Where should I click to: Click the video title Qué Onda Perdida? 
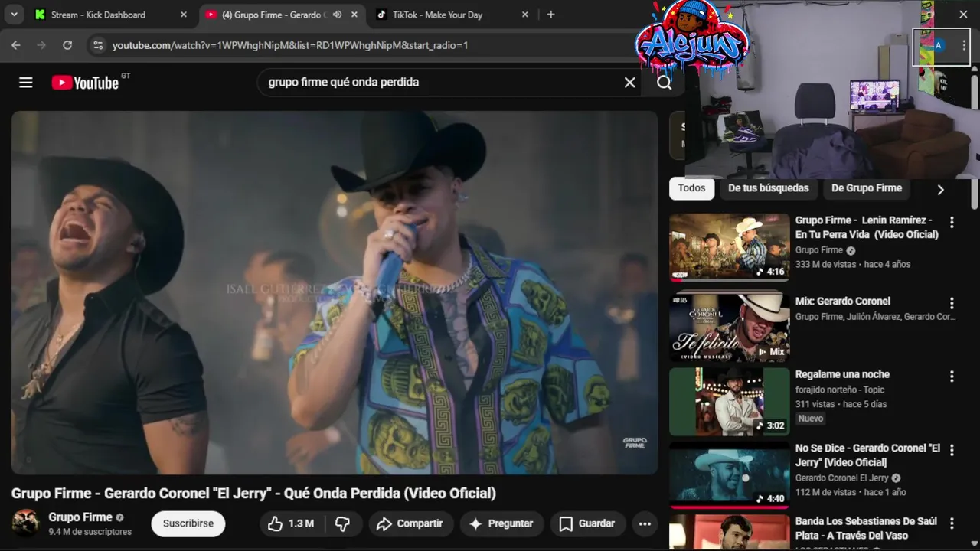pyautogui.click(x=253, y=493)
